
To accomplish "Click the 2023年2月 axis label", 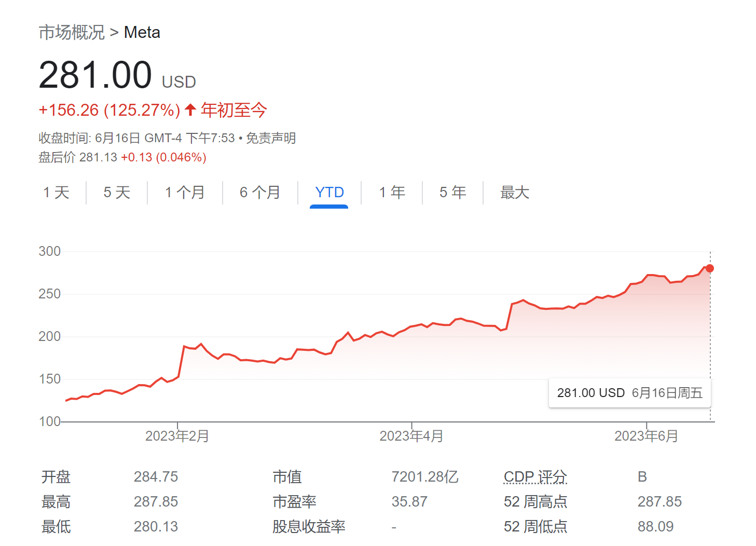I will [x=177, y=436].
